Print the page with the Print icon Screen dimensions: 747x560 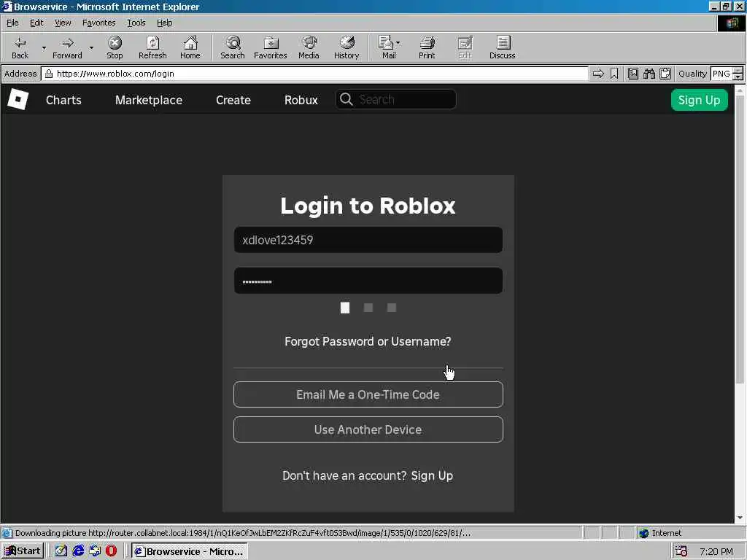tap(427, 47)
